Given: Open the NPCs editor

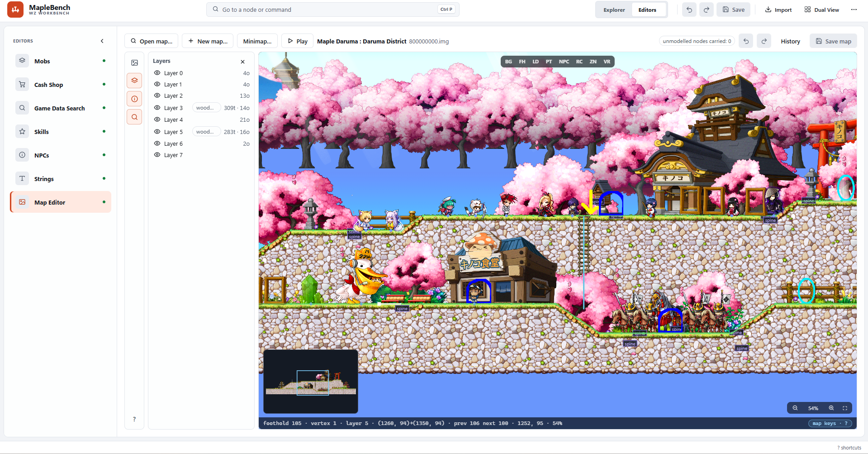Looking at the screenshot, I should tap(61, 155).
